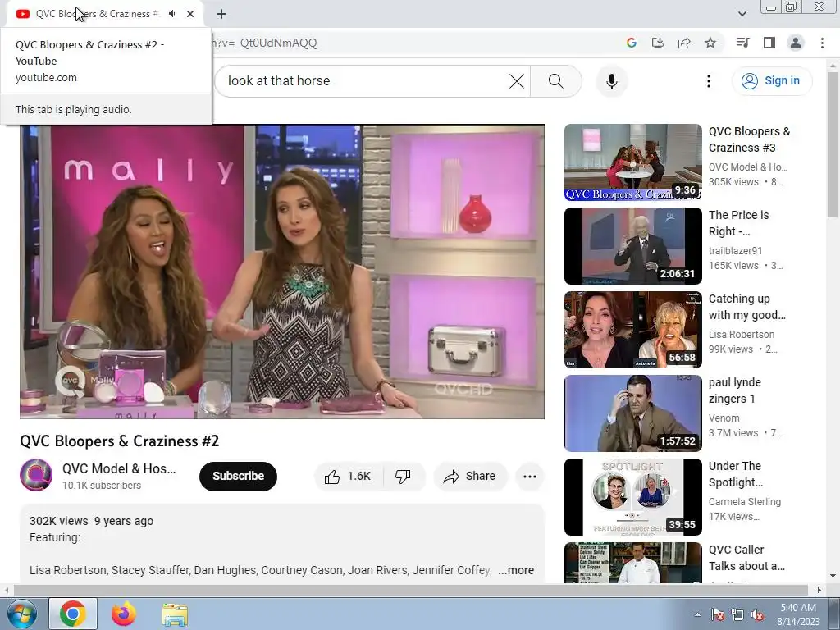The image size is (840, 630).
Task: Click the browser address bar URL
Action: pyautogui.click(x=265, y=43)
